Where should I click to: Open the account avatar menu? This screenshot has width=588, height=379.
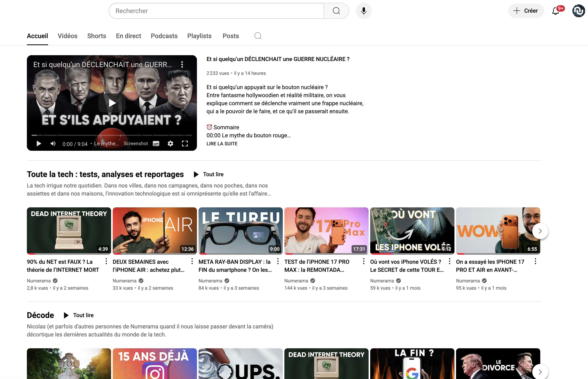pyautogui.click(x=578, y=11)
